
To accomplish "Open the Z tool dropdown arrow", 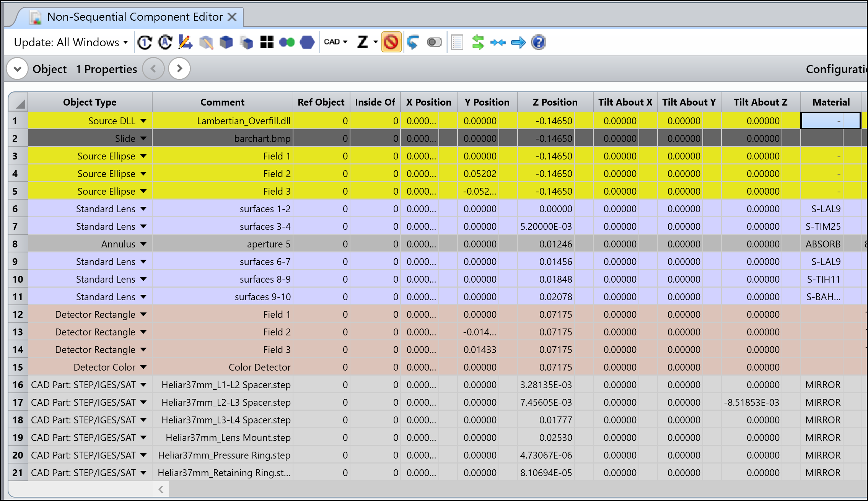I will click(x=376, y=42).
